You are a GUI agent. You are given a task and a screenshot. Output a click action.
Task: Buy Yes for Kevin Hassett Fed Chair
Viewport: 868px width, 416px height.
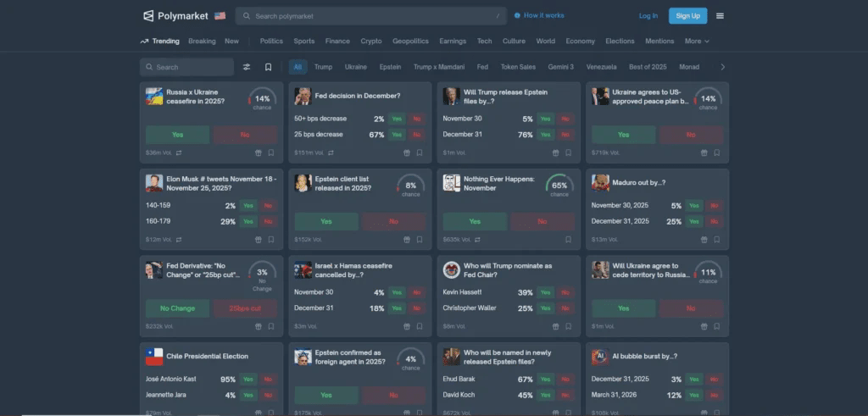click(x=545, y=292)
